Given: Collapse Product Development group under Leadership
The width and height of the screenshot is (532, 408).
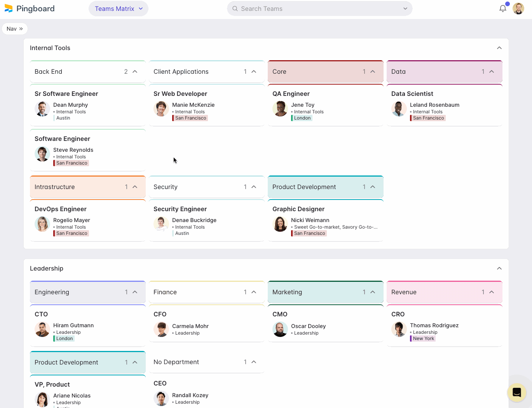Looking at the screenshot, I should (x=135, y=362).
